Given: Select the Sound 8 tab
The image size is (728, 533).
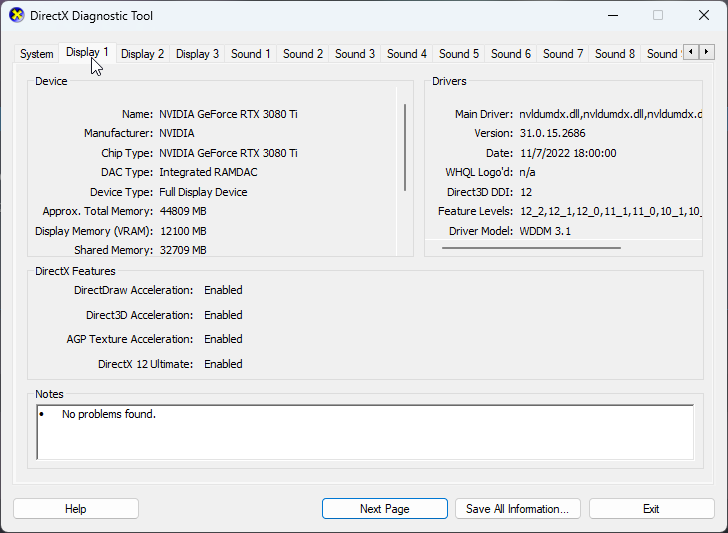Looking at the screenshot, I should coord(615,54).
